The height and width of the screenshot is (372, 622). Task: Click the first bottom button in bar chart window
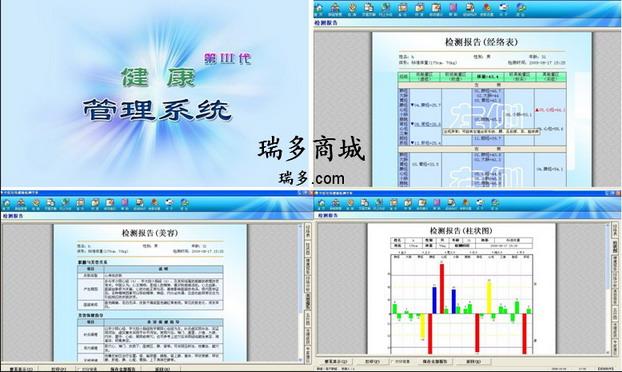tap(336, 361)
